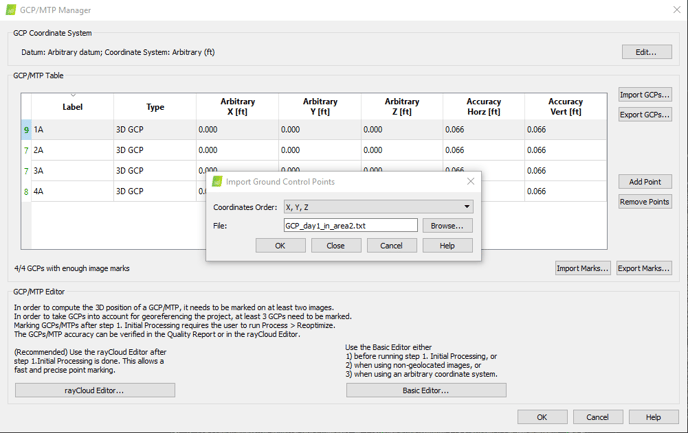This screenshot has height=433, width=688.
Task: Close Import dialog with X icon
Action: coord(471,181)
